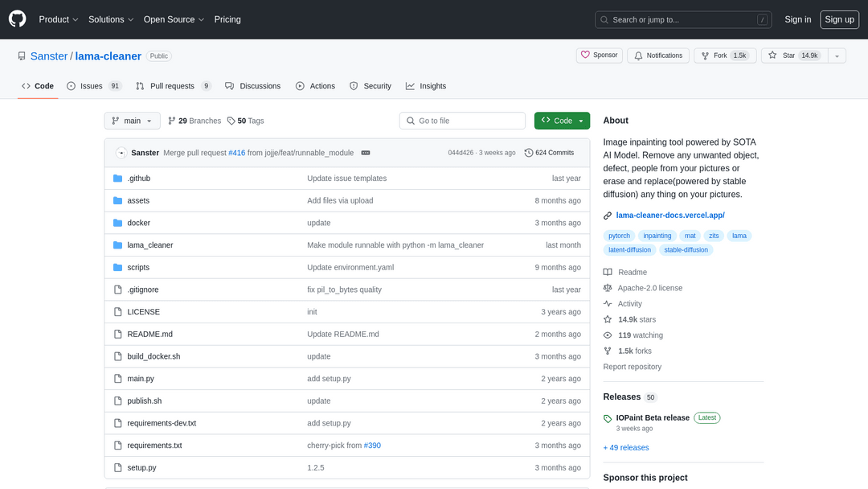Viewport: 868px width, 489px height.
Task: Click the Sign in link
Action: tap(798, 19)
